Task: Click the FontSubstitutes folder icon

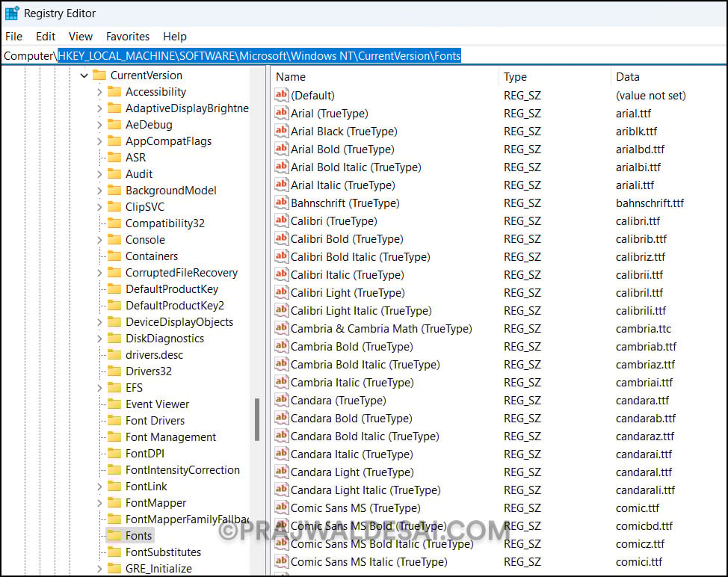Action: (114, 552)
